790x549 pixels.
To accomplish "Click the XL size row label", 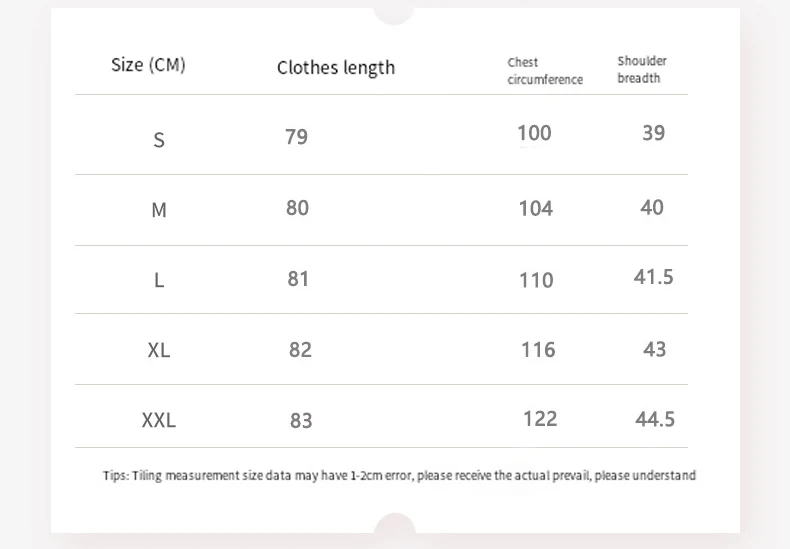I will [159, 351].
